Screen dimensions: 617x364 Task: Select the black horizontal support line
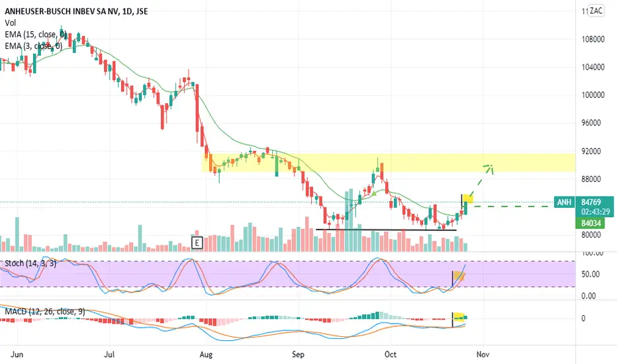pyautogui.click(x=386, y=230)
